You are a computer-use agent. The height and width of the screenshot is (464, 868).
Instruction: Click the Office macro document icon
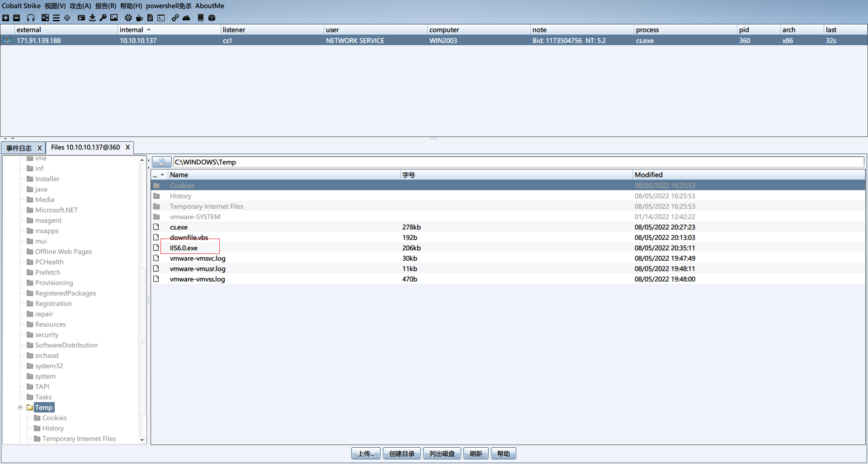(150, 18)
